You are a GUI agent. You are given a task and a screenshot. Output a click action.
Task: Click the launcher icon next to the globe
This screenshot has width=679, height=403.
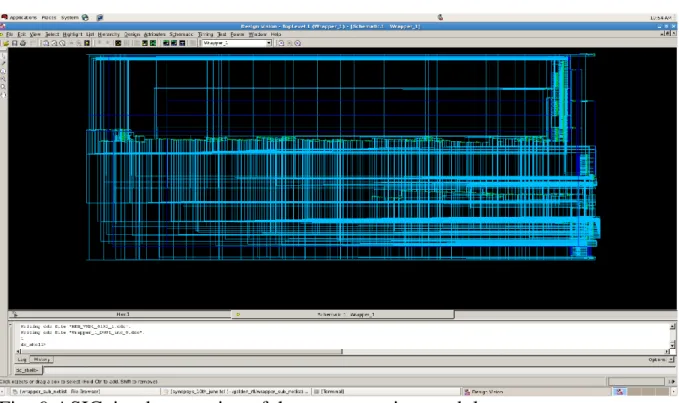click(100, 18)
